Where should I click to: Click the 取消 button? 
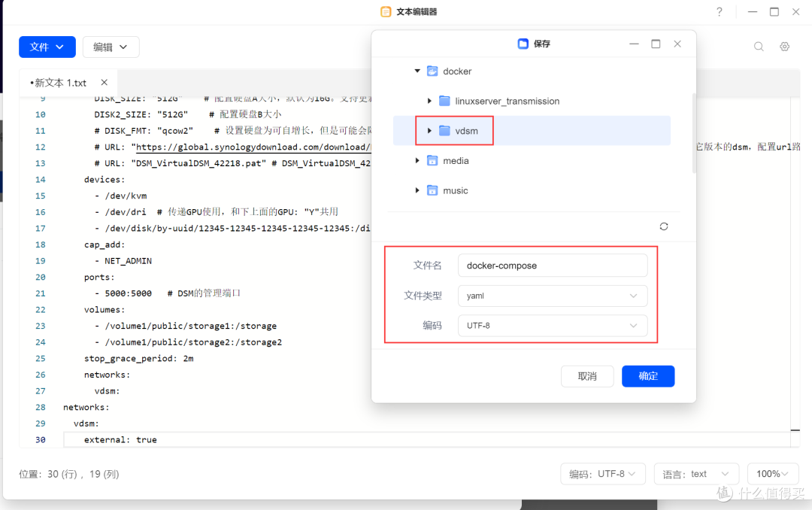587,376
